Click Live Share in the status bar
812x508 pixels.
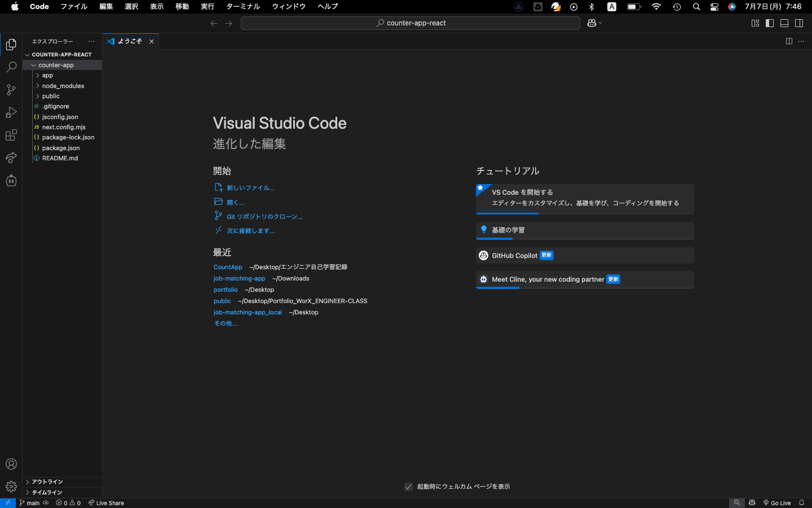106,503
